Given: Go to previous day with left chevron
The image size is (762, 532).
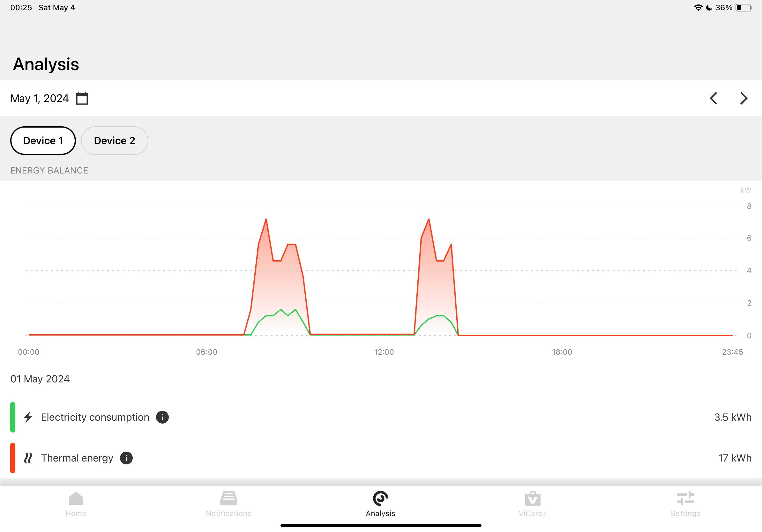Looking at the screenshot, I should [713, 99].
